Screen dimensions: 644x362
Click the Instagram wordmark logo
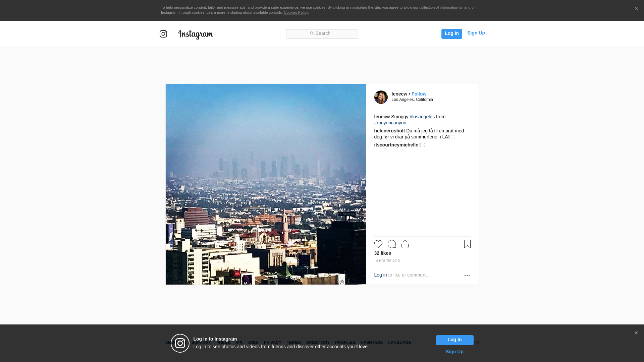click(196, 34)
